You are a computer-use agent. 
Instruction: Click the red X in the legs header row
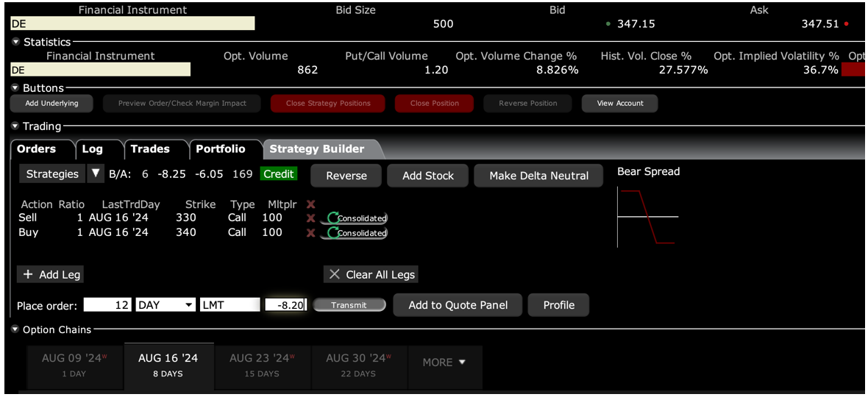pyautogui.click(x=310, y=204)
